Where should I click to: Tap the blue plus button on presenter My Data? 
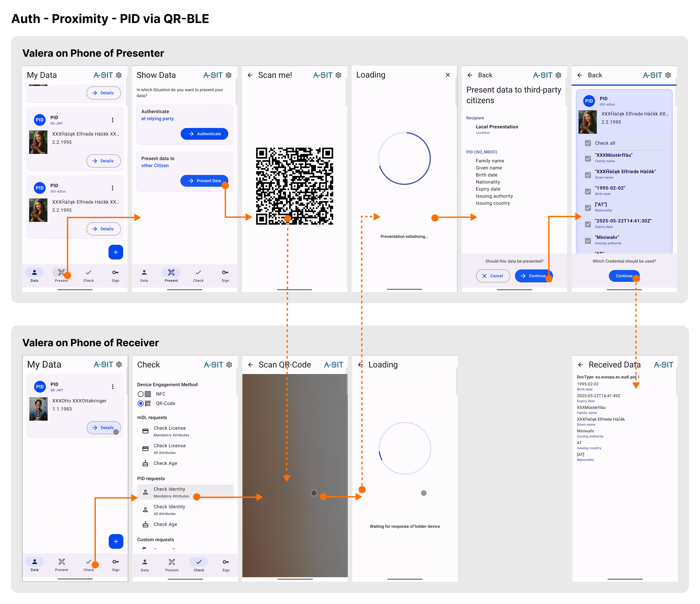coord(115,252)
